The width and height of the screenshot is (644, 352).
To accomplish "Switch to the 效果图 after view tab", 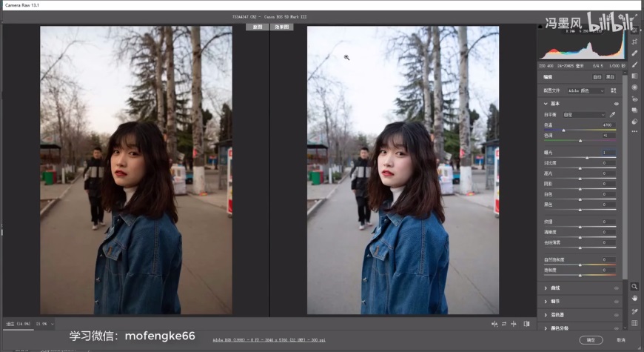I will pyautogui.click(x=282, y=27).
